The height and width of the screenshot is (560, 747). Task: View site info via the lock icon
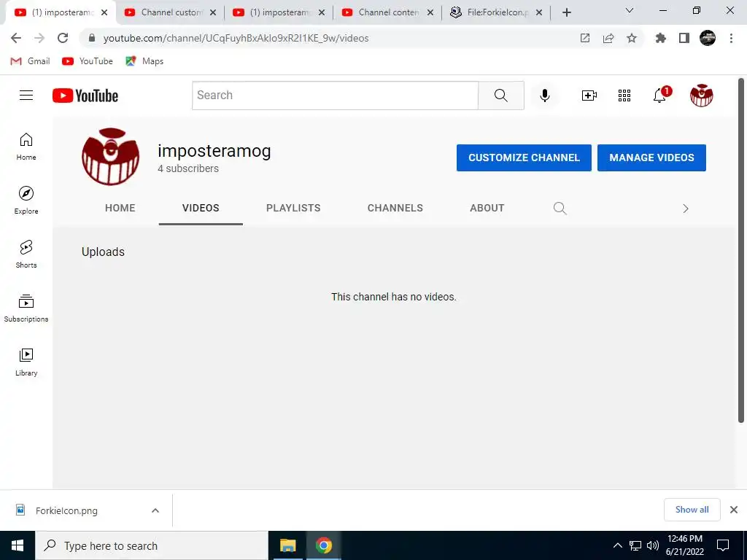click(92, 38)
